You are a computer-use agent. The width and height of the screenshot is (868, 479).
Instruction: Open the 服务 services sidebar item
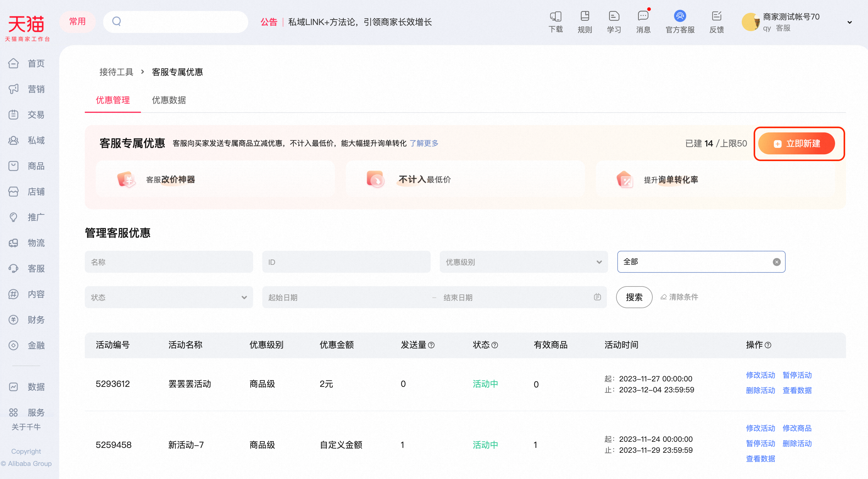click(27, 412)
